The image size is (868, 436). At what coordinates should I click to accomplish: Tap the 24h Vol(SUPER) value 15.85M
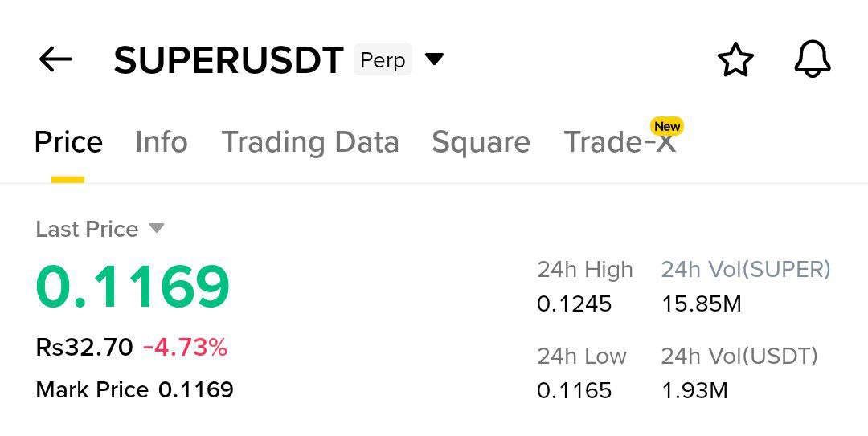click(701, 304)
